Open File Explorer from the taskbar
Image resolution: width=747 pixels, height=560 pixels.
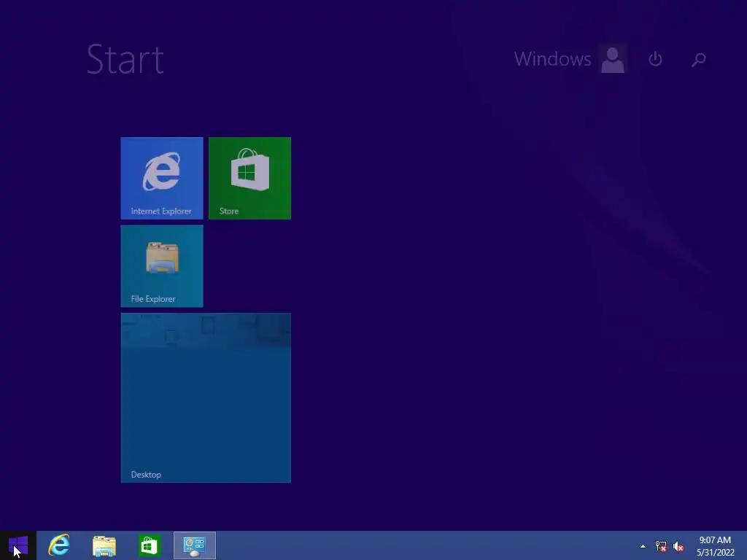point(104,545)
